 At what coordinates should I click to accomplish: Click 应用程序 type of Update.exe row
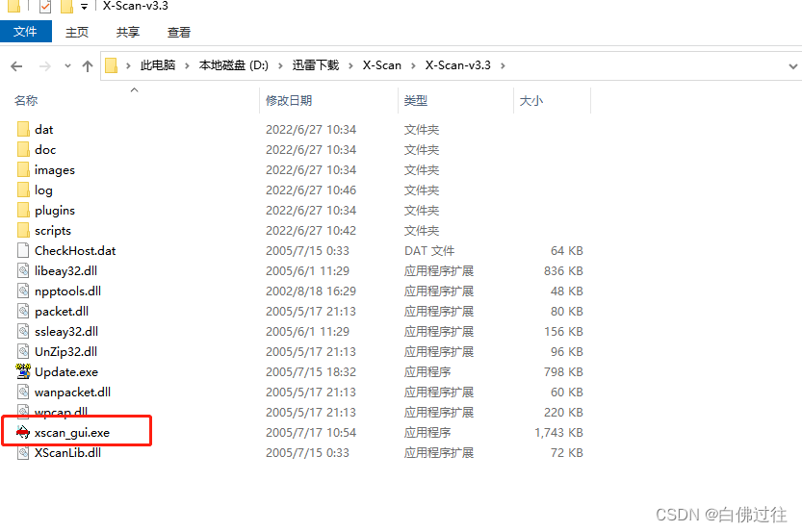click(x=427, y=372)
